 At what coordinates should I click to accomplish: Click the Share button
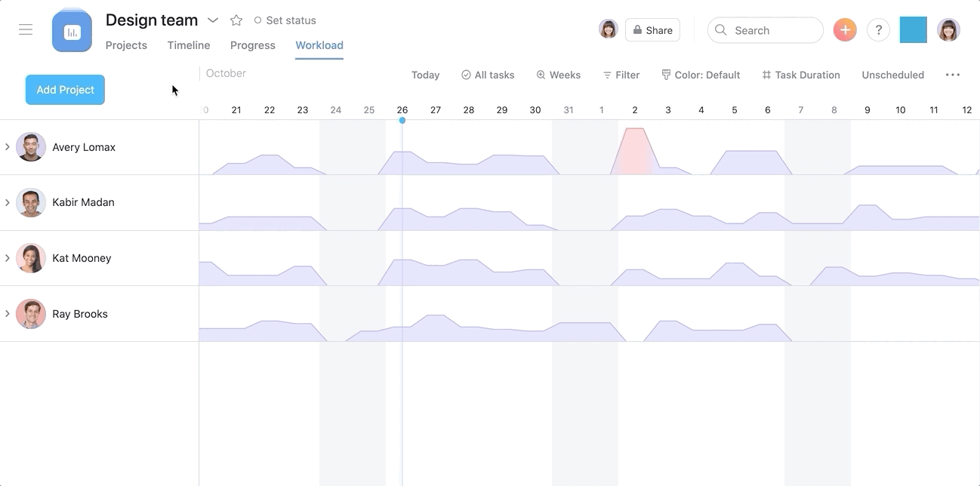[x=653, y=30]
